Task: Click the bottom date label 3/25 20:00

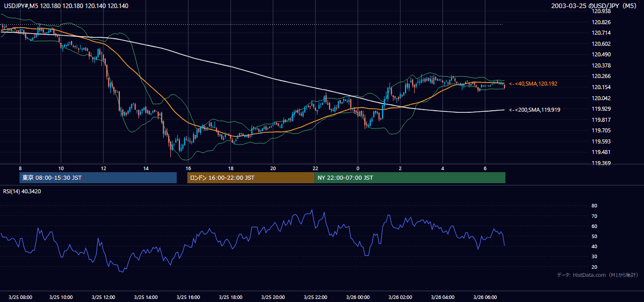Action: pyautogui.click(x=274, y=297)
